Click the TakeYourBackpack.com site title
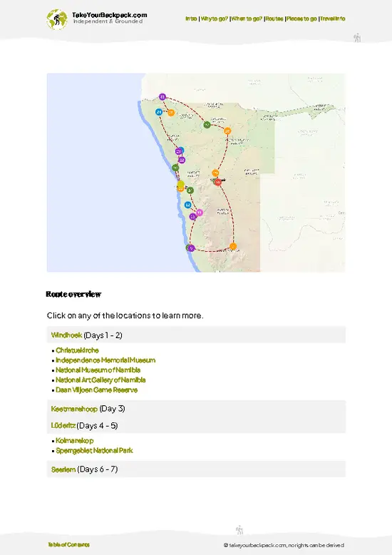 pyautogui.click(x=109, y=15)
